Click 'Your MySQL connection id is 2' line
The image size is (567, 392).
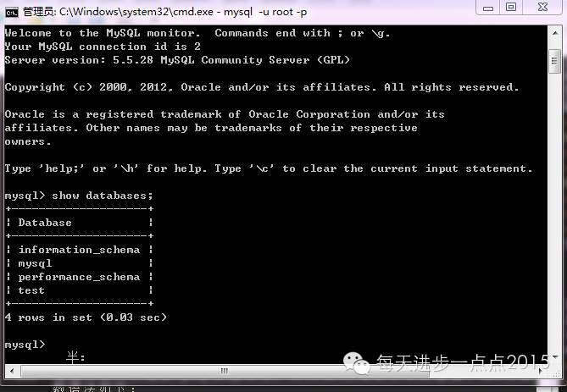(x=103, y=47)
